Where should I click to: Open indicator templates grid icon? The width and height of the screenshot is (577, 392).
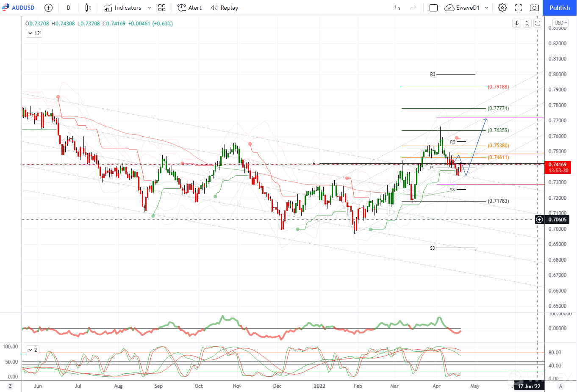click(x=162, y=8)
